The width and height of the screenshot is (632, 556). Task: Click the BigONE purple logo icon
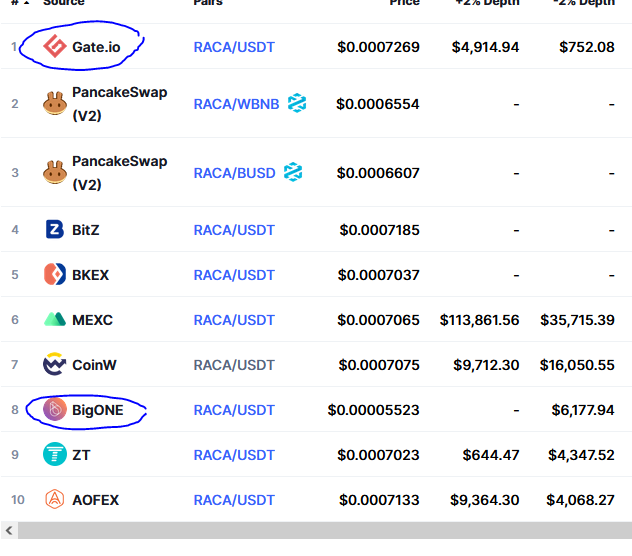pos(55,409)
